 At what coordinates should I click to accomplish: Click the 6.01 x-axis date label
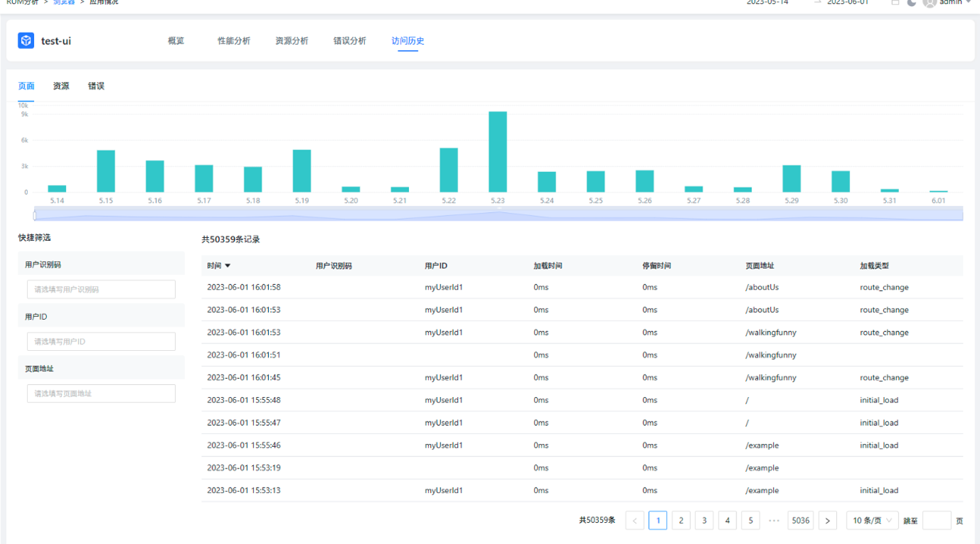(x=938, y=201)
